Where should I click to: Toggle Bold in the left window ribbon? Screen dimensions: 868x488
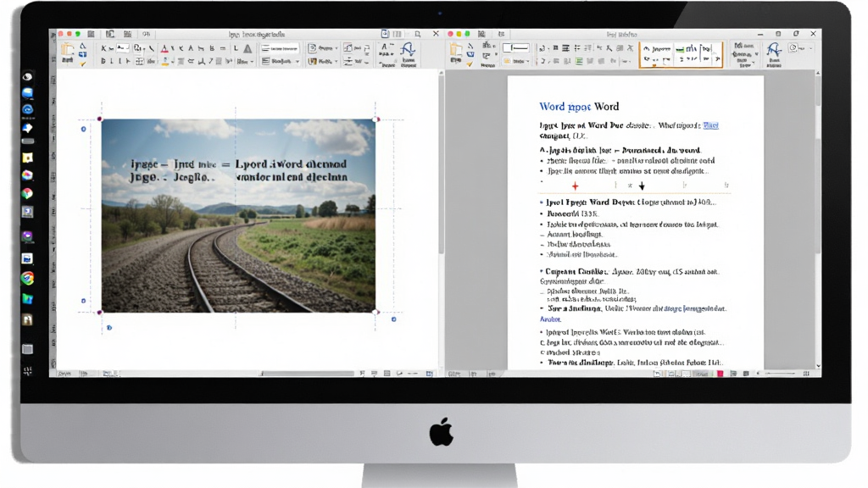click(x=103, y=61)
